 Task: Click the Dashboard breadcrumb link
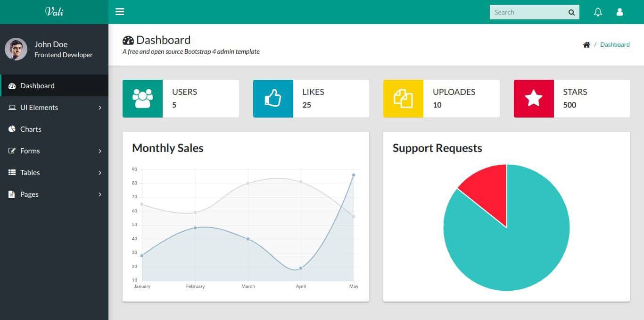click(x=615, y=45)
